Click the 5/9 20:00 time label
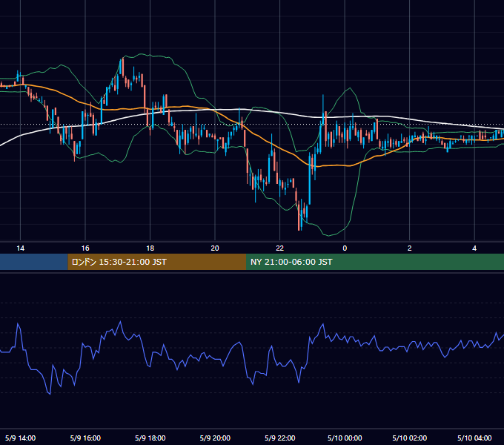 click(x=215, y=438)
